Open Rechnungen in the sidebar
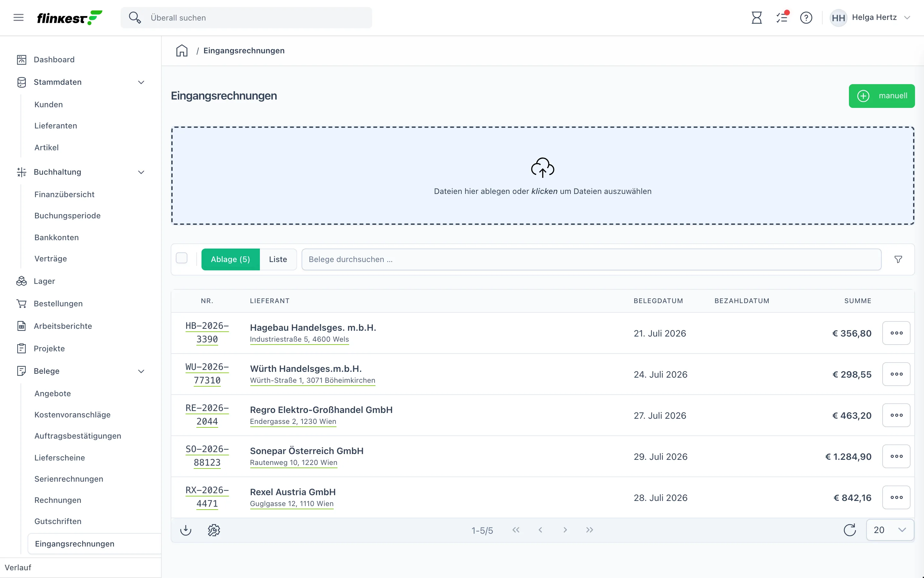The image size is (924, 578). (58, 500)
